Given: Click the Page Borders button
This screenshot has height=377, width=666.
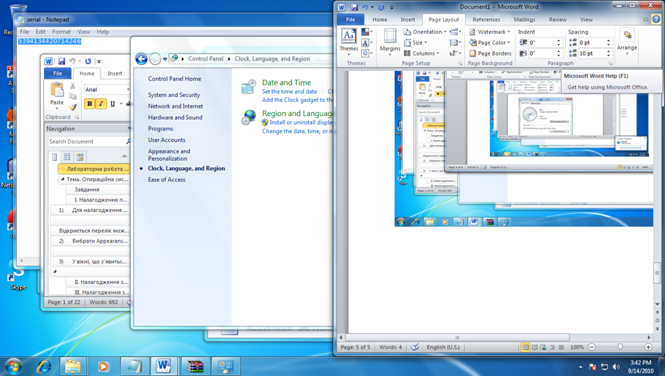Looking at the screenshot, I should click(x=490, y=53).
